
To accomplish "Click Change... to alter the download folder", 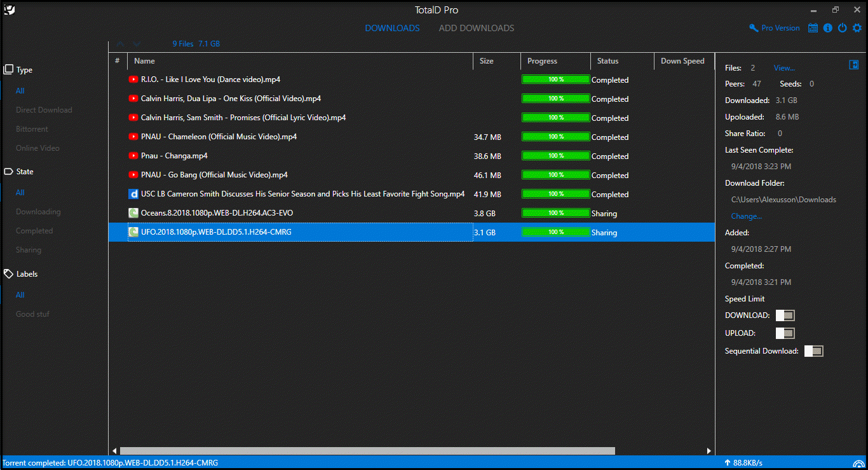I will tap(746, 216).
